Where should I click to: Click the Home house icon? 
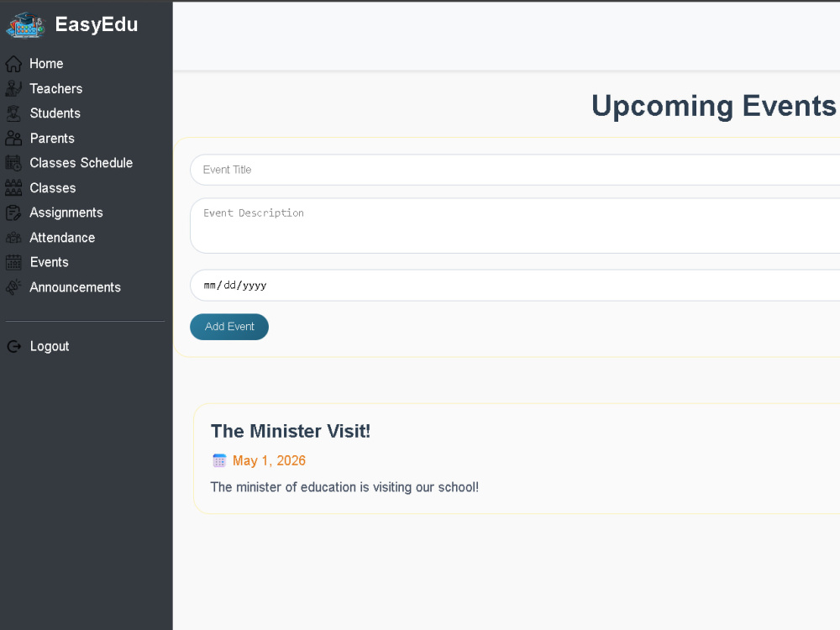point(13,64)
